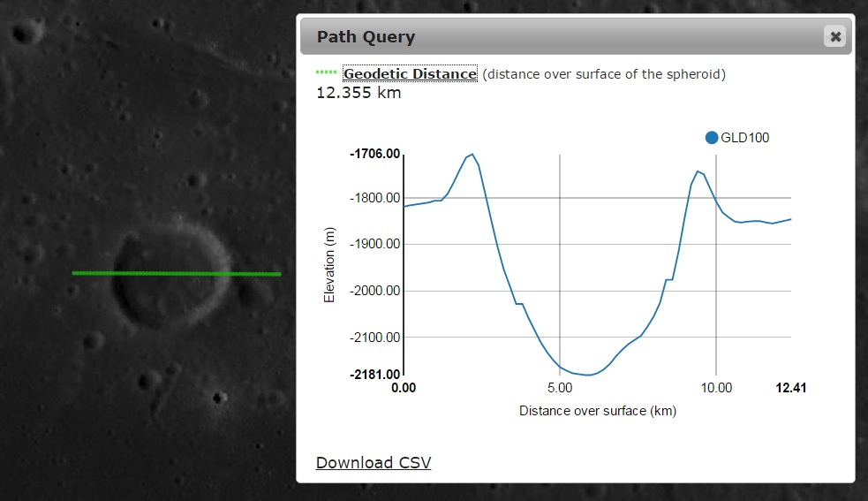This screenshot has height=501, width=868.
Task: Select the green path line on the map
Action: coord(177,273)
